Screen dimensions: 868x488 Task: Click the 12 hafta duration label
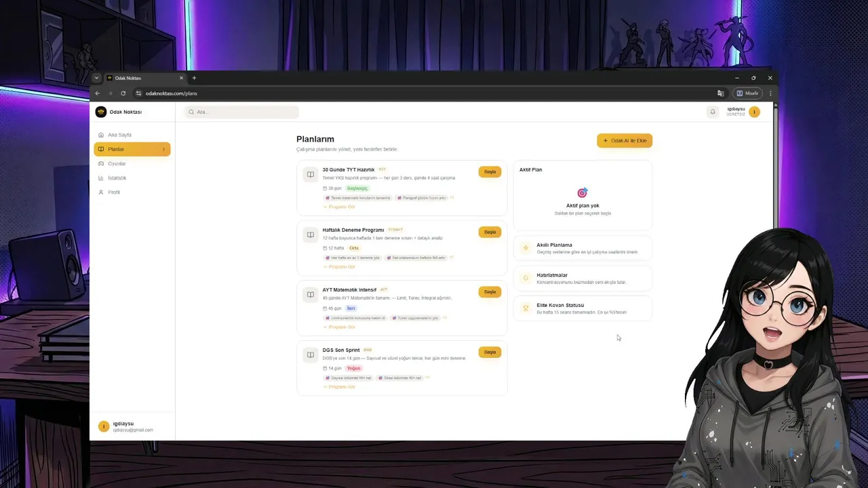click(334, 248)
